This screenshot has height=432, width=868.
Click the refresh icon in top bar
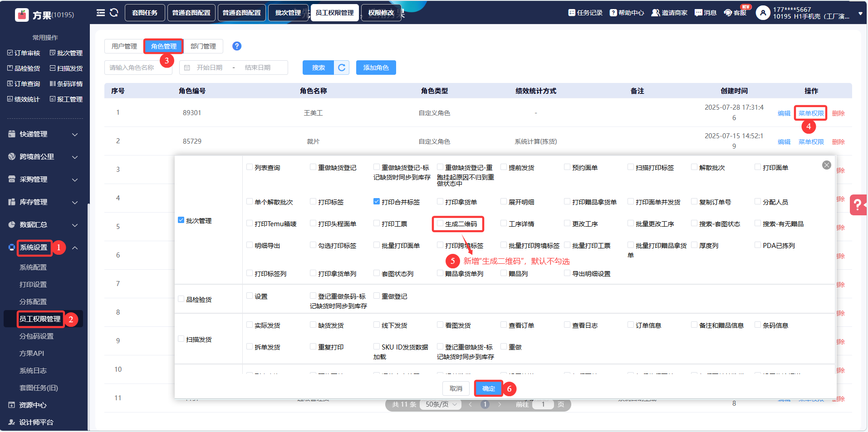tap(114, 13)
